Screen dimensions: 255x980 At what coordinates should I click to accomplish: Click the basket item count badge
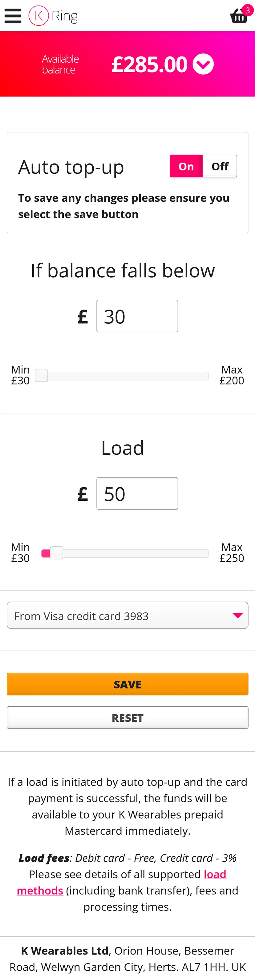click(247, 10)
